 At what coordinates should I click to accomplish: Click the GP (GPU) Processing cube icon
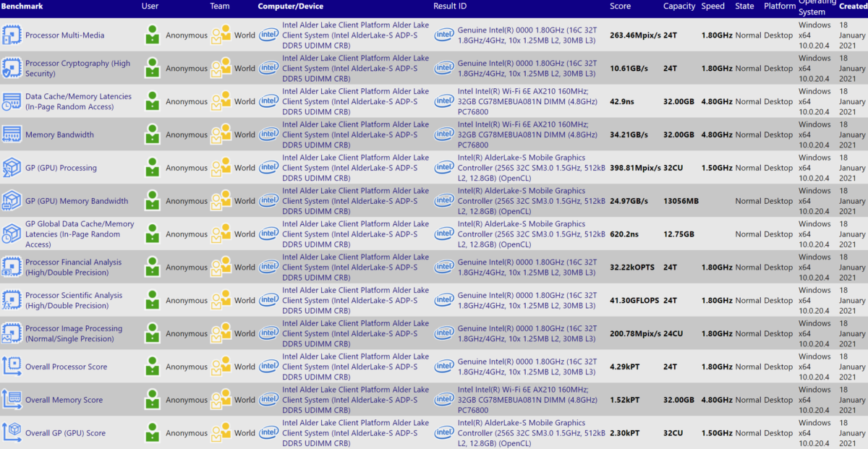(x=12, y=167)
